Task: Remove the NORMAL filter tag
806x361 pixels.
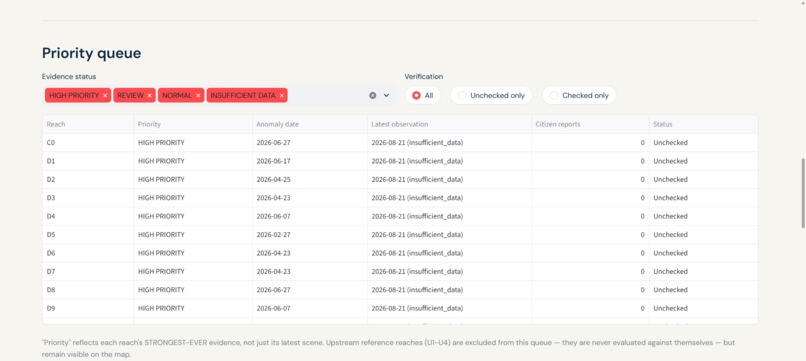Action: coord(198,96)
